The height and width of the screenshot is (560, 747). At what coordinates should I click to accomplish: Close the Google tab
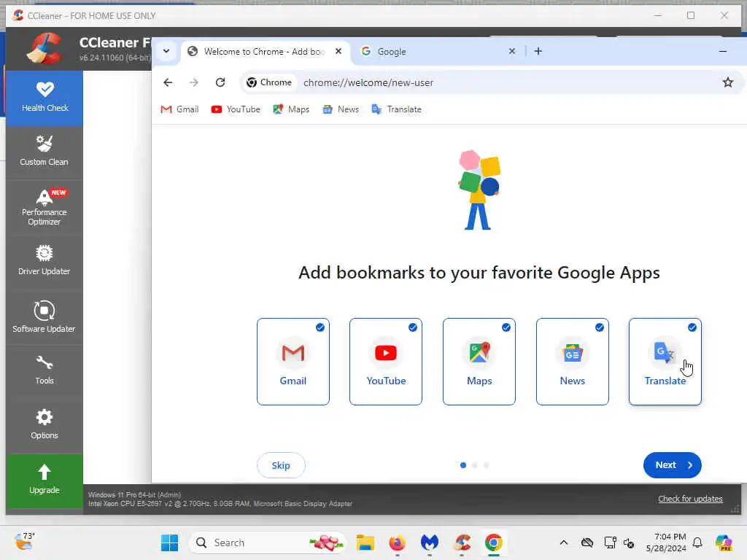tap(512, 51)
